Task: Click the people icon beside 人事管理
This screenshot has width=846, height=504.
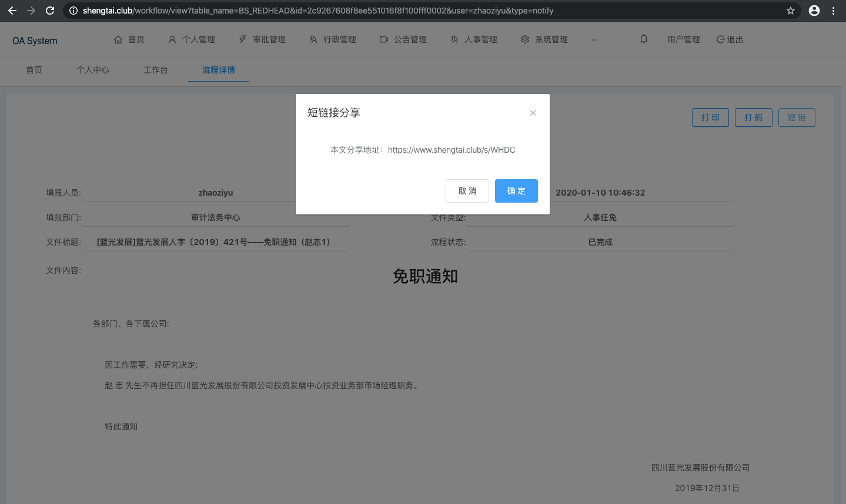Action: (x=454, y=39)
